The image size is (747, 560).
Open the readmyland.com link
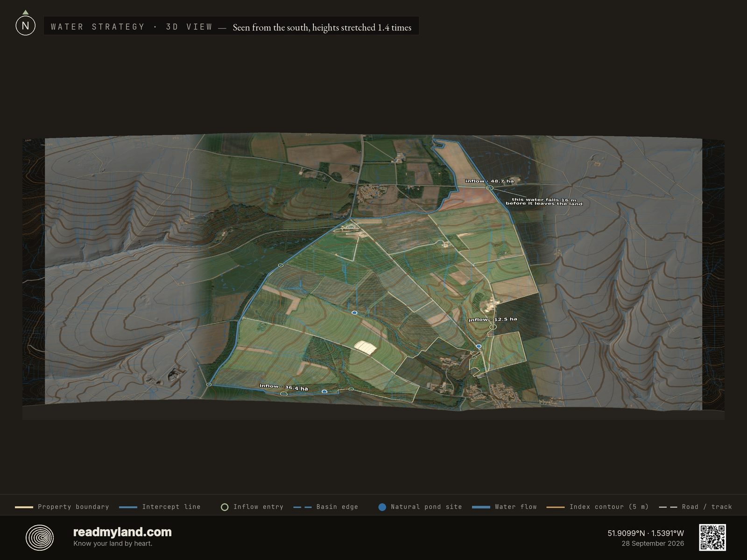pyautogui.click(x=122, y=532)
